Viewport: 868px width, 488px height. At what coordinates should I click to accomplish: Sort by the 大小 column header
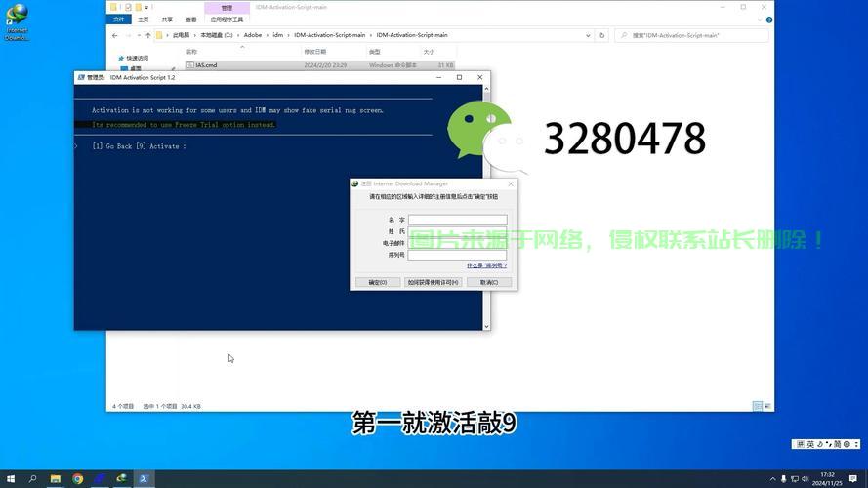(429, 52)
